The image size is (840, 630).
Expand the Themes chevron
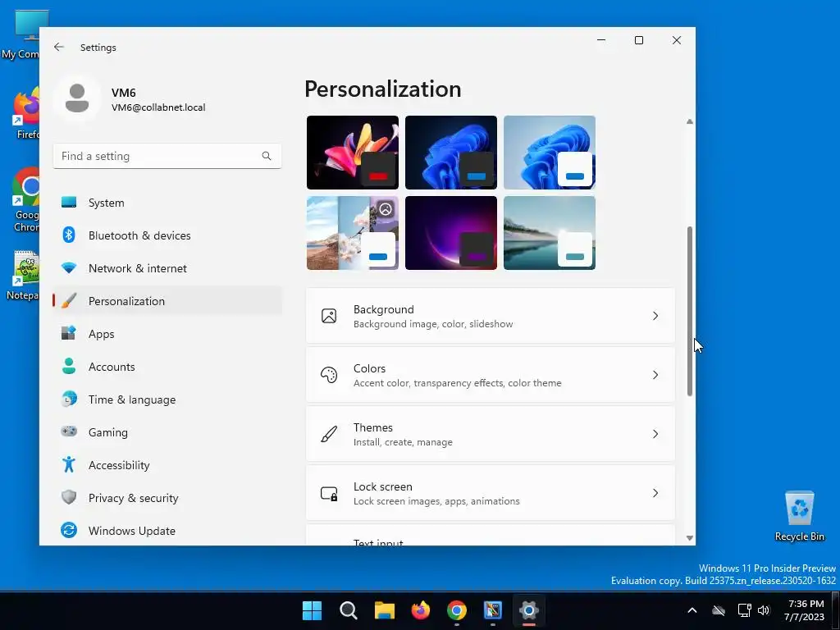[655, 434]
